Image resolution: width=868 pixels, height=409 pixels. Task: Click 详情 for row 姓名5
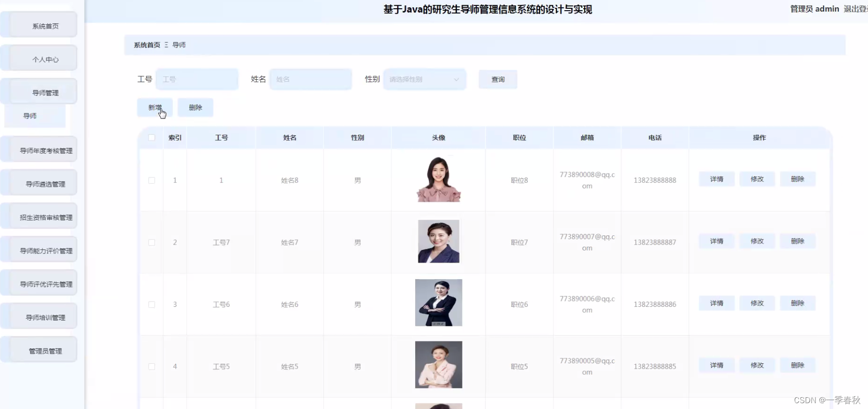pyautogui.click(x=717, y=365)
